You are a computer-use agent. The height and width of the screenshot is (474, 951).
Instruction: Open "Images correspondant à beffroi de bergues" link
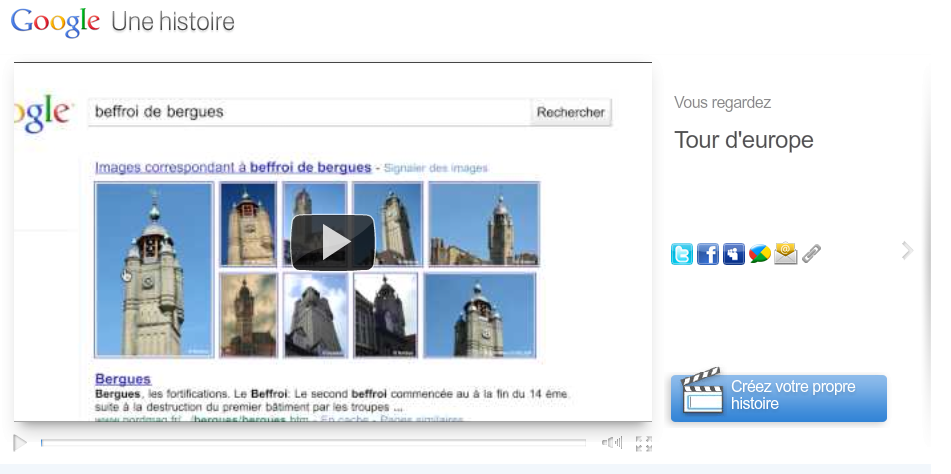tap(233, 167)
